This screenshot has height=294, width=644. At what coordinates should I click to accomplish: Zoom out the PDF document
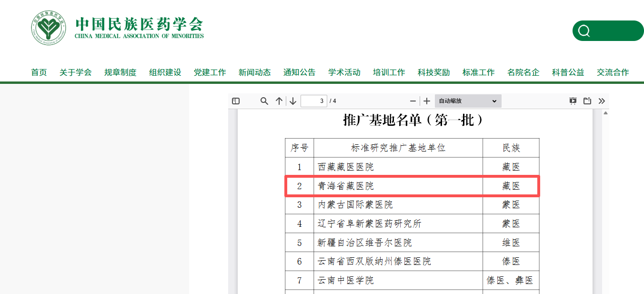pos(413,101)
